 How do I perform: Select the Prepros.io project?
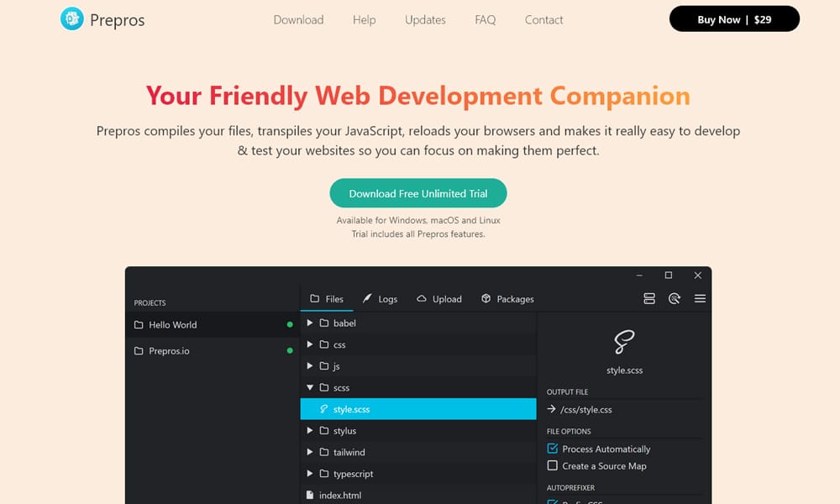pos(169,351)
